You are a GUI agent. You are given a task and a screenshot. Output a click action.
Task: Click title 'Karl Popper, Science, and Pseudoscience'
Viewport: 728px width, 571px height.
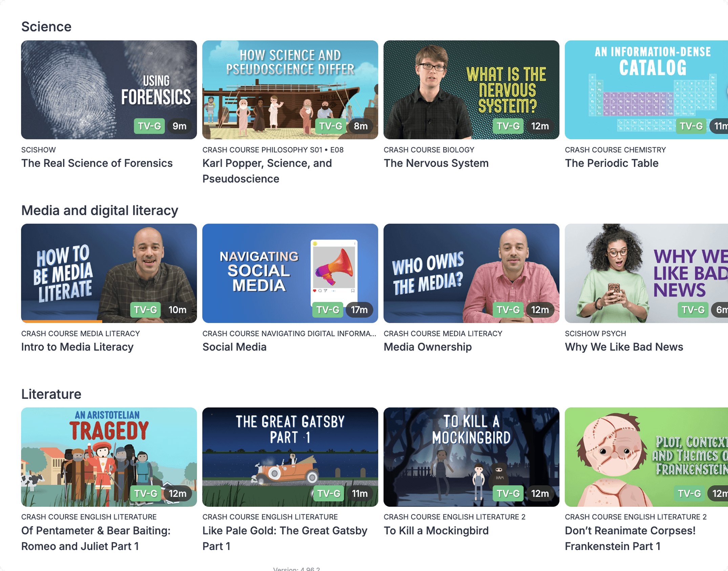coord(267,171)
